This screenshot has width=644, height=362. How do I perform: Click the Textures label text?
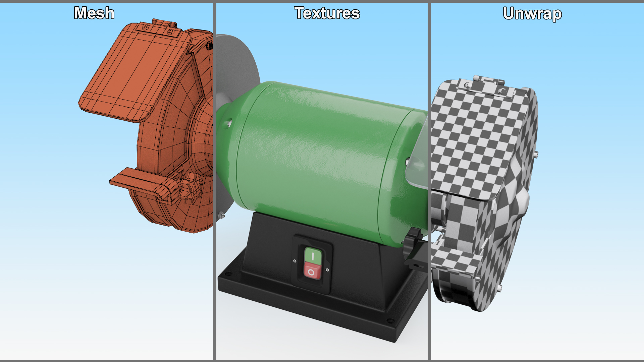click(327, 13)
